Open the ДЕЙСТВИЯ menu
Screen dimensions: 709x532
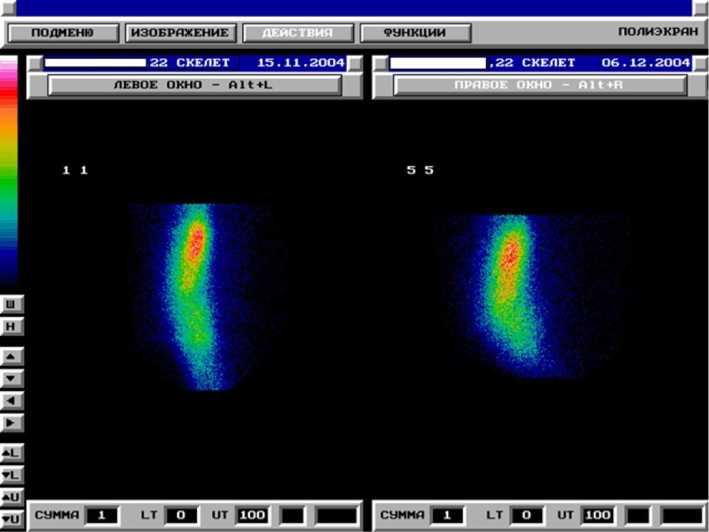pos(298,33)
